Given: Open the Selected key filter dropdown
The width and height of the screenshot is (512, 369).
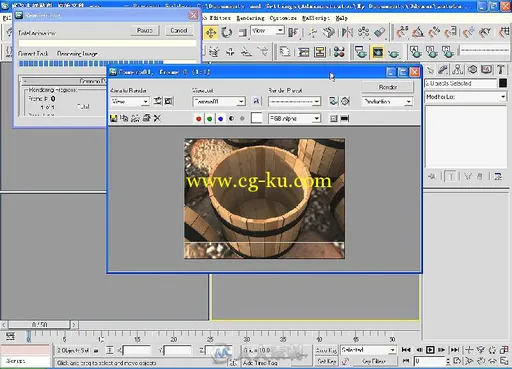Looking at the screenshot, I should click(368, 350).
